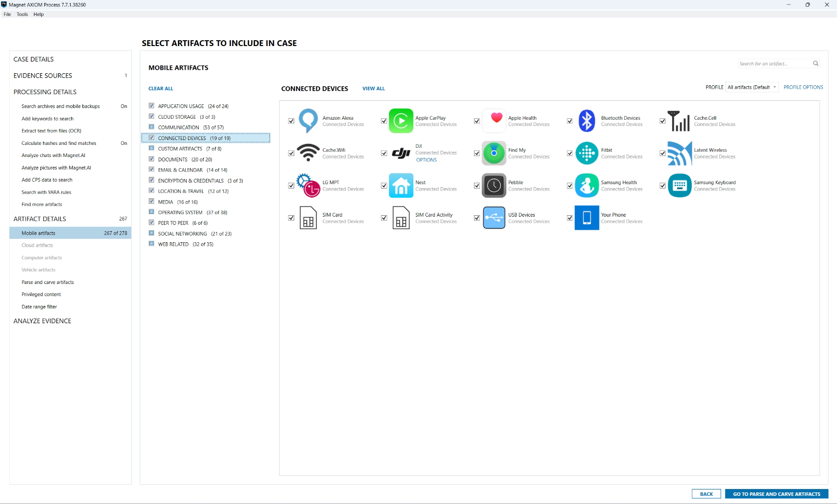
Task: Go to EVIDENCE SOURCES section
Action: tap(43, 76)
